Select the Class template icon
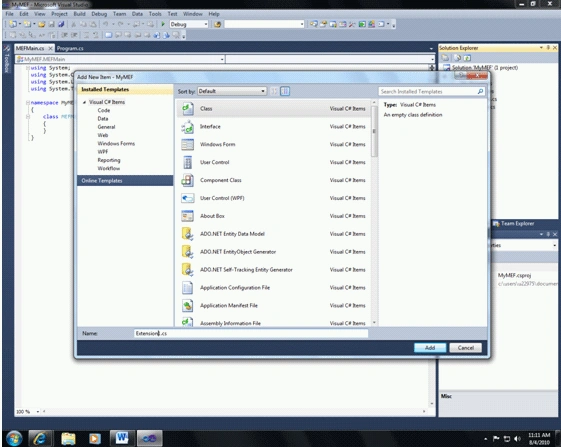The width and height of the screenshot is (561, 447). click(187, 108)
